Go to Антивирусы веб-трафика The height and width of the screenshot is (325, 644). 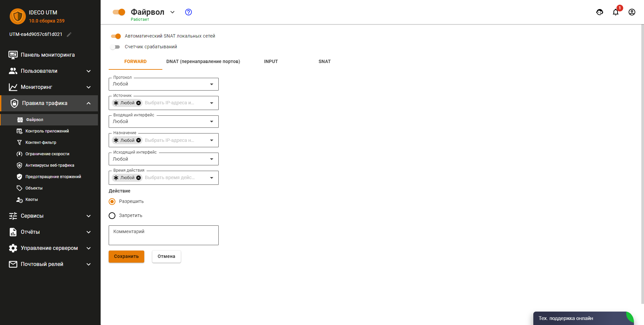coord(50,165)
